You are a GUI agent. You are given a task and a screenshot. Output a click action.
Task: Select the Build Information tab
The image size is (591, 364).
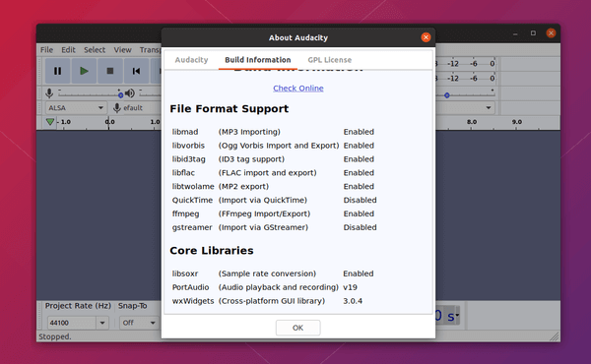click(x=258, y=60)
